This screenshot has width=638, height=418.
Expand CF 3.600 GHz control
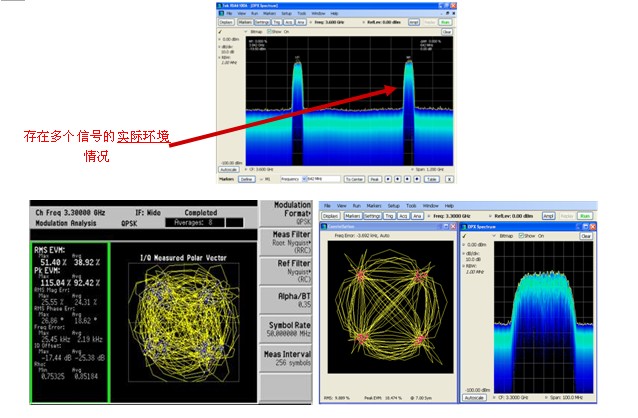click(x=246, y=169)
